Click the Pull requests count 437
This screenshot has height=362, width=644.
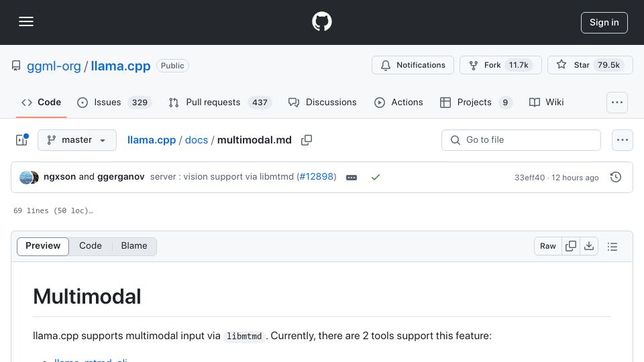tap(260, 103)
